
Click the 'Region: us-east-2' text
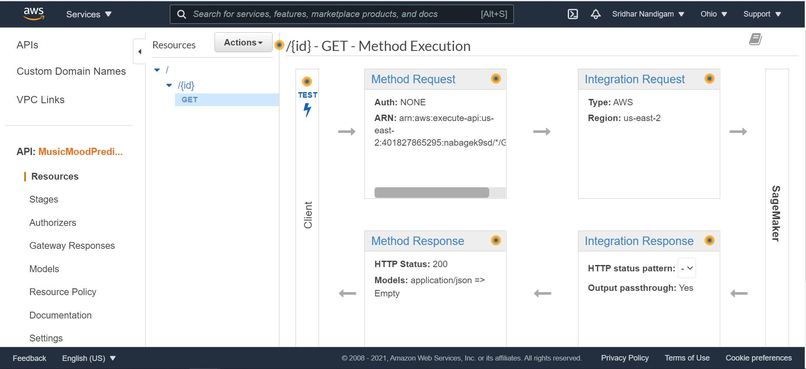(x=624, y=118)
